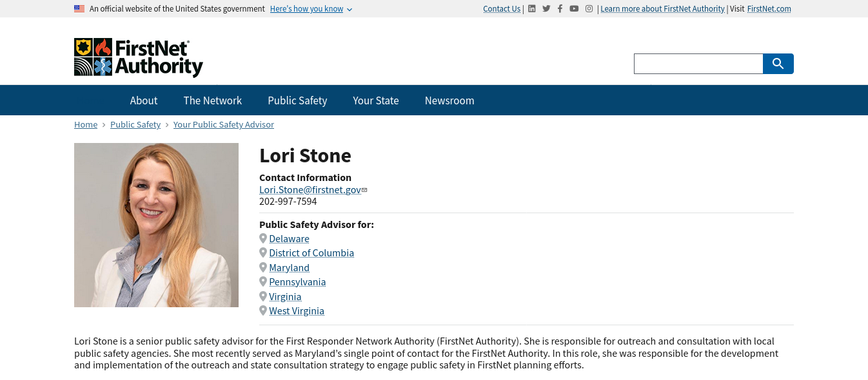Focus the site search input field
The image size is (868, 380).
pos(698,64)
